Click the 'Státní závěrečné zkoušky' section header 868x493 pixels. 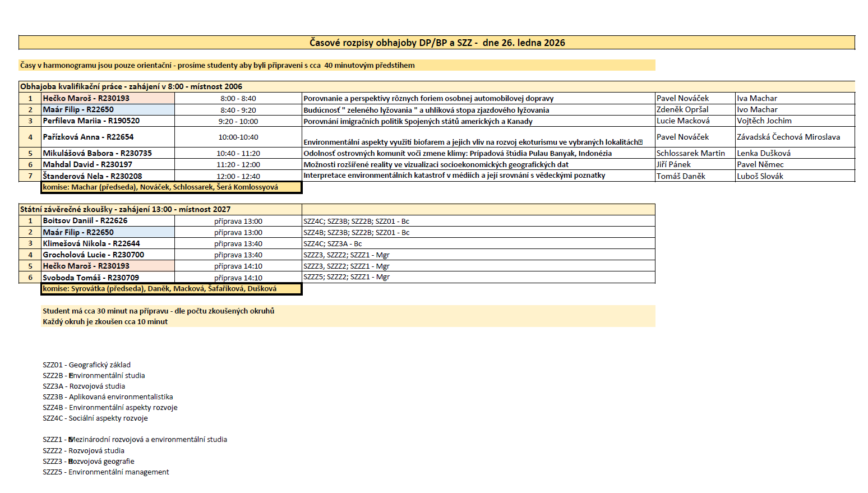[x=125, y=209]
